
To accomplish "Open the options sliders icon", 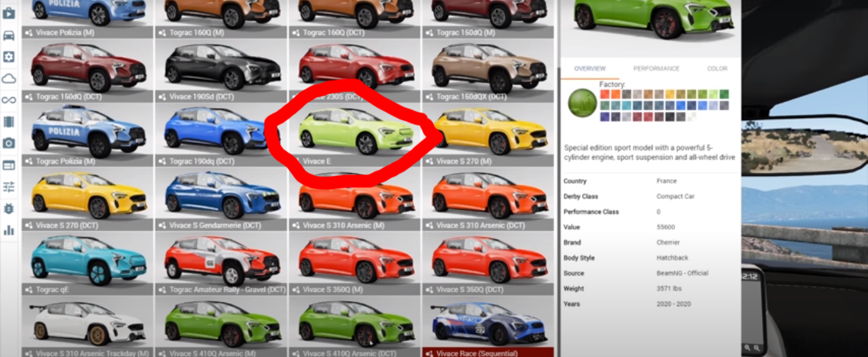I will [9, 187].
